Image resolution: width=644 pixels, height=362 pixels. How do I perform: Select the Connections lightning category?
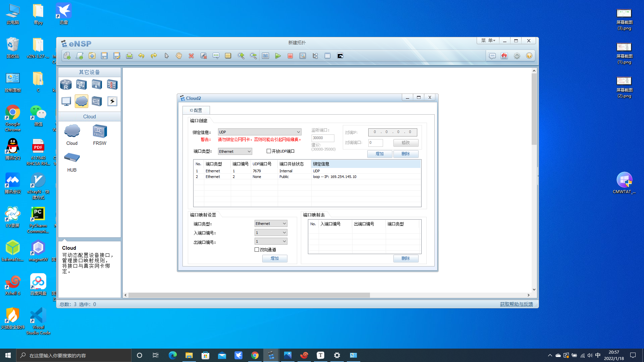coord(112,101)
